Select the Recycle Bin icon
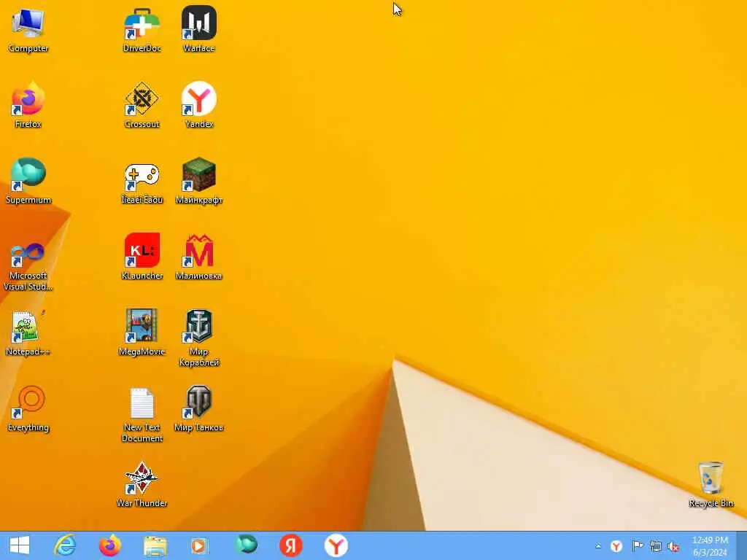Viewport: 747px width, 560px height. click(711, 484)
